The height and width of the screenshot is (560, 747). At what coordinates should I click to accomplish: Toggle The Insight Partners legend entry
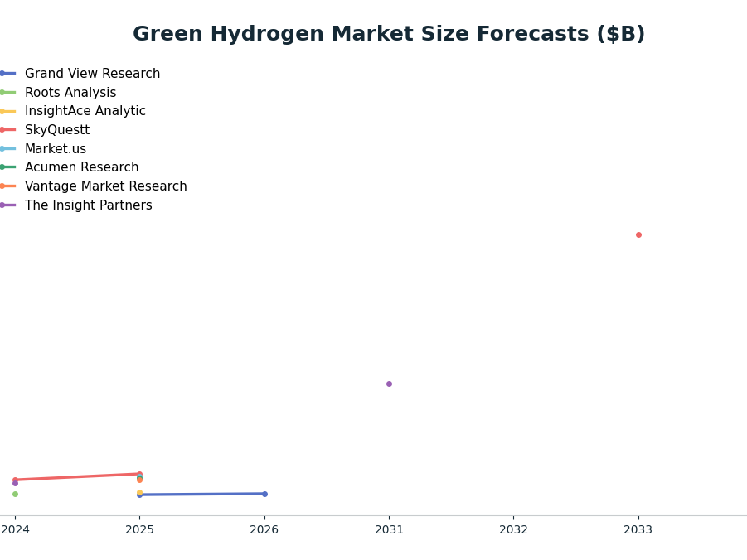[x=76, y=205]
